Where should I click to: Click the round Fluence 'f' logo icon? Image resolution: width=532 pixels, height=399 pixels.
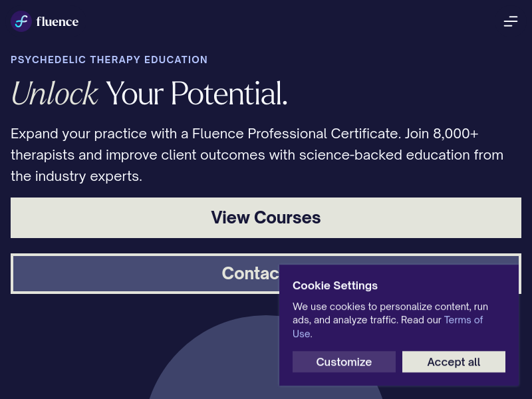(x=21, y=21)
